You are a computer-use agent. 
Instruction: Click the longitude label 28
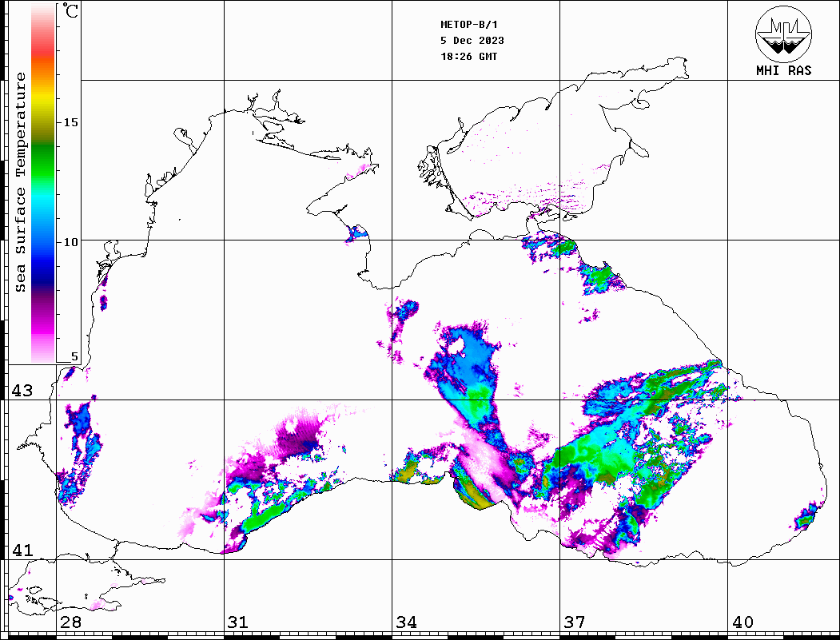click(70, 622)
